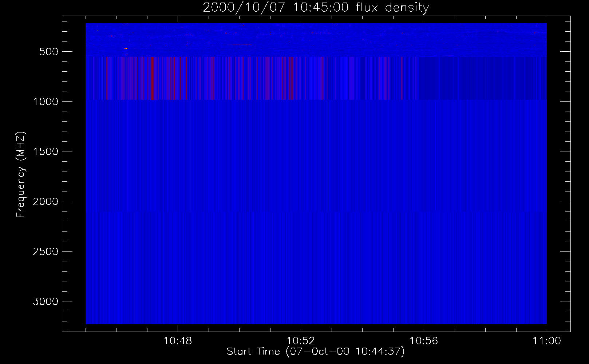
Task: Click the plot title "2000/10/07 10:45:00 flux density"
Action: (316, 8)
